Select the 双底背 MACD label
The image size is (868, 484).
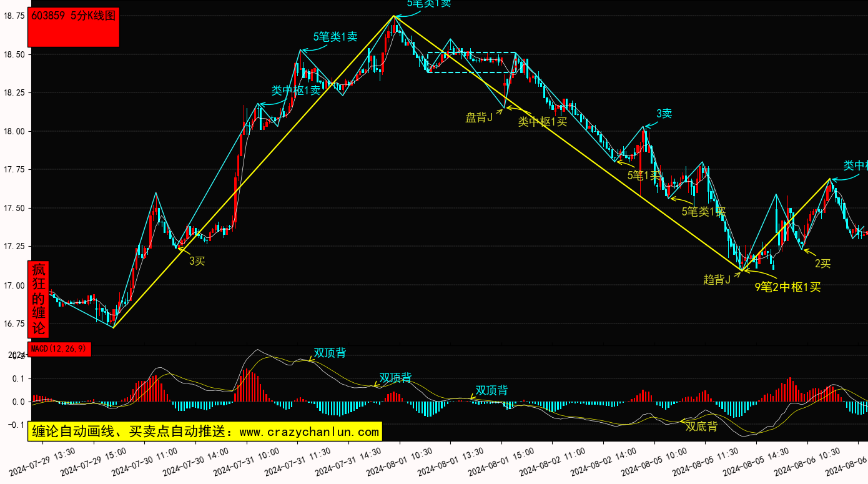coord(701,427)
